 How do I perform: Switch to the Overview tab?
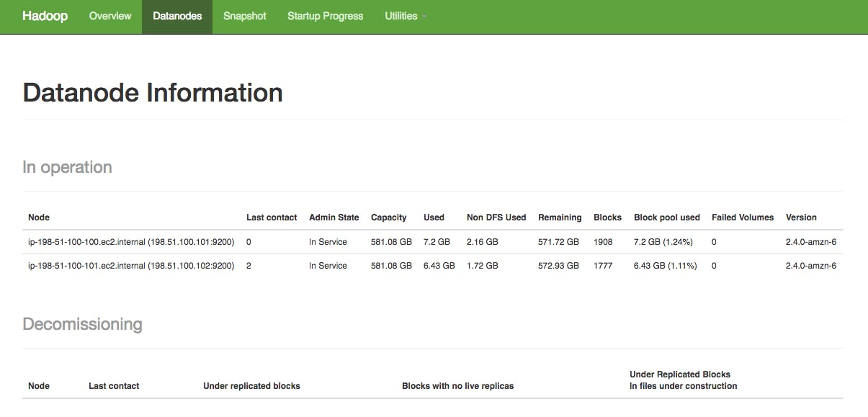click(109, 15)
